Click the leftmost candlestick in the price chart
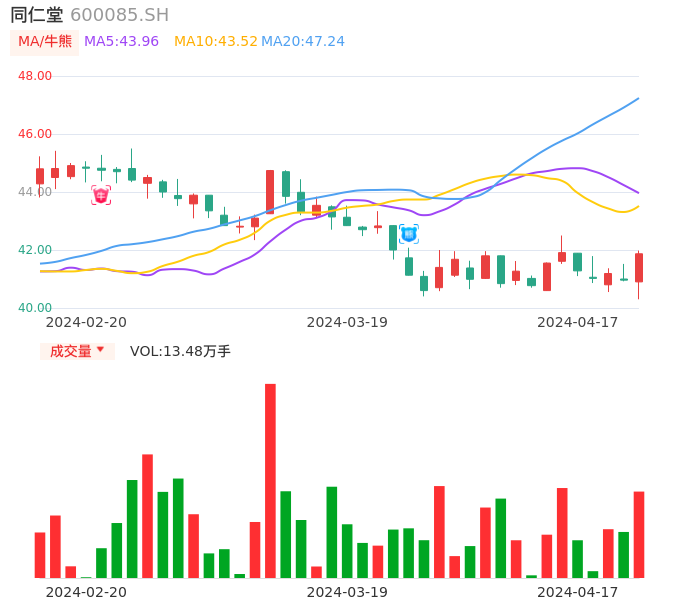 (x=40, y=176)
